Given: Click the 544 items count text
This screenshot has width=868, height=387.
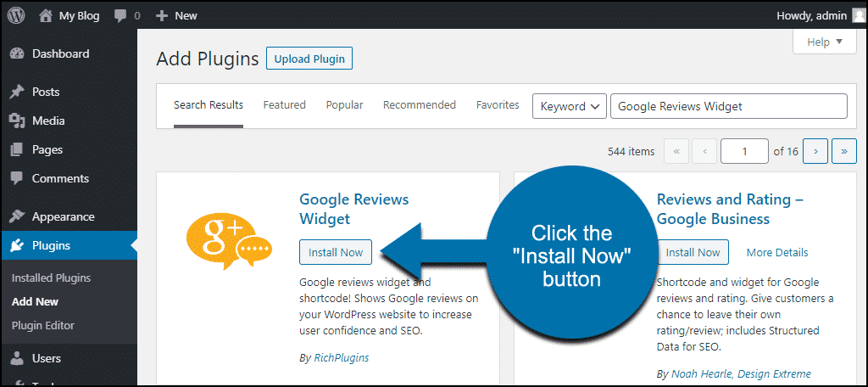Looking at the screenshot, I should 631,151.
